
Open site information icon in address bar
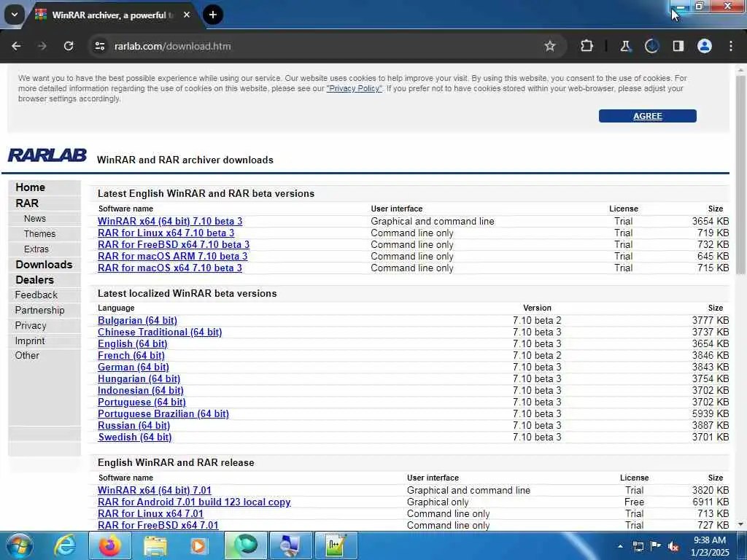pyautogui.click(x=99, y=46)
